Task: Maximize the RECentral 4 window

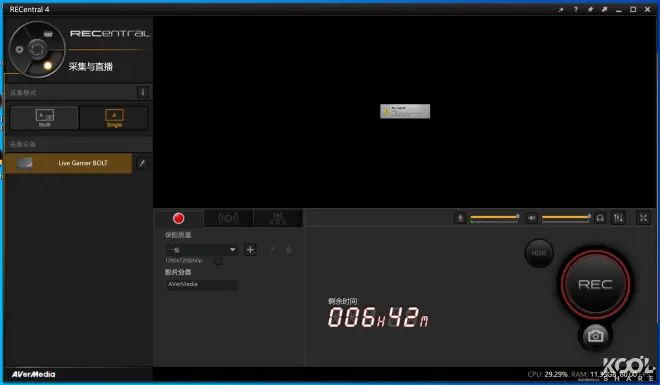Action: (x=633, y=9)
